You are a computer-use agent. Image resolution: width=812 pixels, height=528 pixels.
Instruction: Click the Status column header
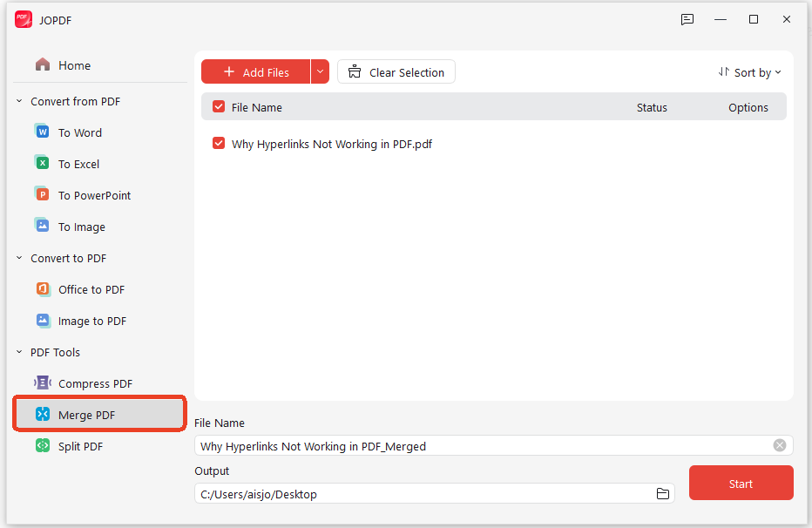pyautogui.click(x=652, y=108)
